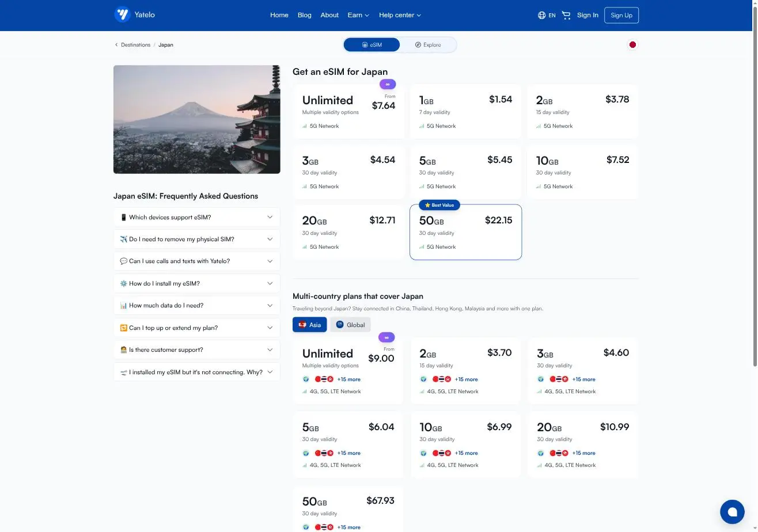Open the shopping cart
This screenshot has height=532, width=758.
pos(566,15)
